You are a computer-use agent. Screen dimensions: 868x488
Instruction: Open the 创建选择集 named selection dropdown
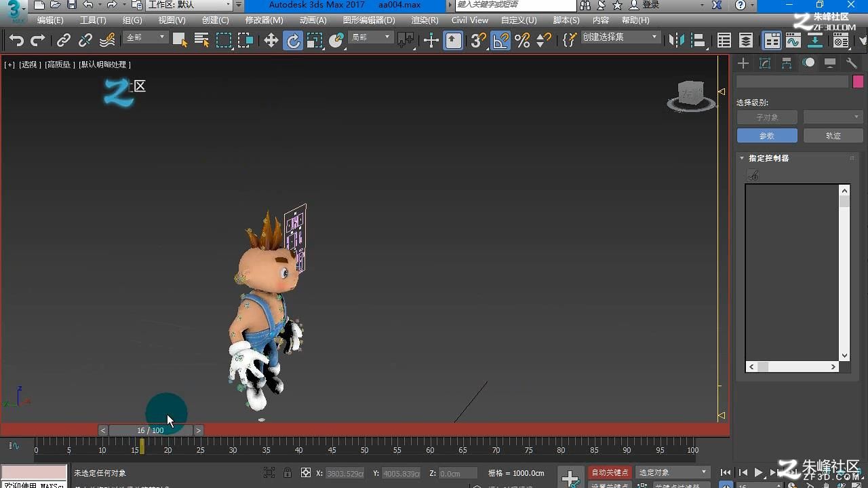620,37
